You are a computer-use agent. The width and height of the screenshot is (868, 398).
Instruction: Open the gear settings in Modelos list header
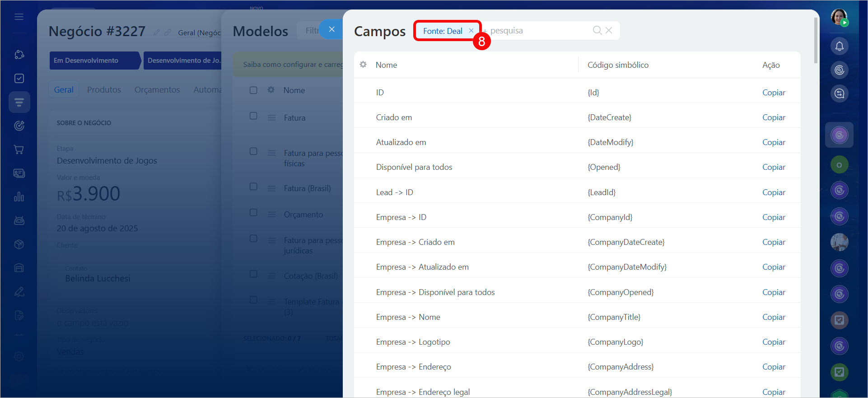pyautogui.click(x=271, y=90)
